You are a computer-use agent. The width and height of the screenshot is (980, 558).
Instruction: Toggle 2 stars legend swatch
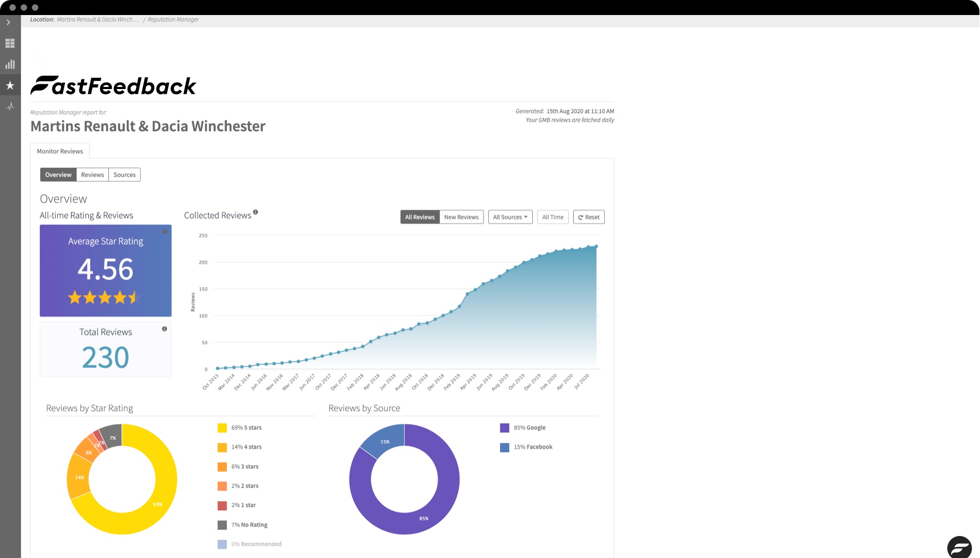222,486
